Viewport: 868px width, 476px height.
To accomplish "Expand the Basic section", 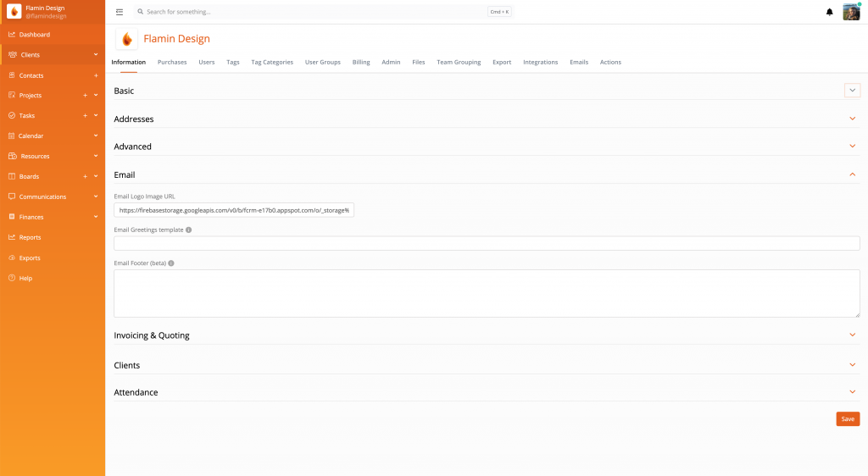I will click(x=852, y=91).
